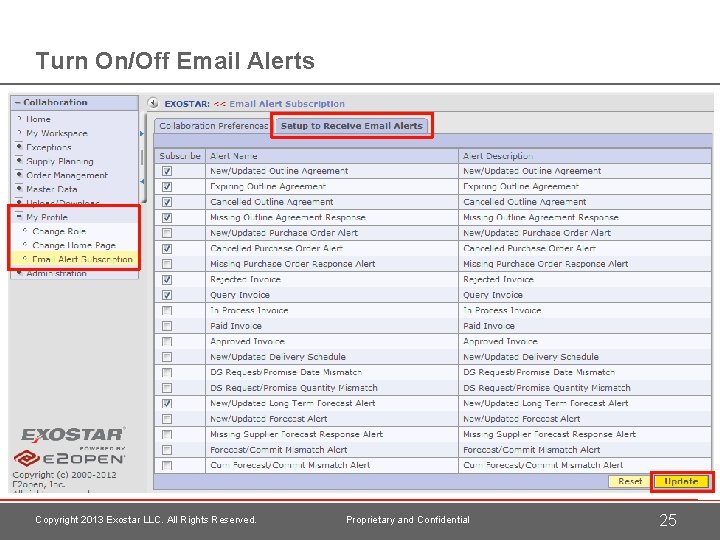Check DS Request/Promise Quantity Mismatch alert
The width and height of the screenshot is (720, 540).
pyautogui.click(x=167, y=388)
